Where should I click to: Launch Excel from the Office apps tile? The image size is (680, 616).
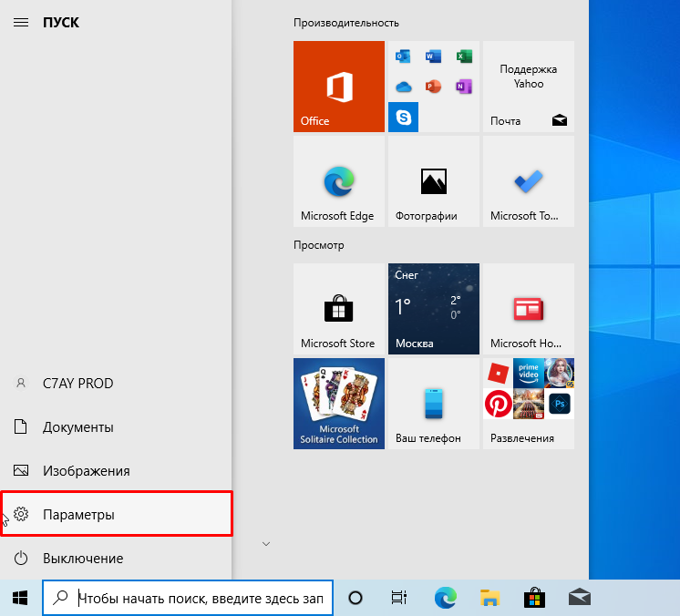coord(464,56)
